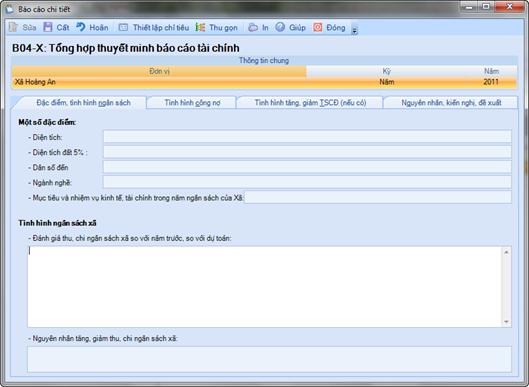The width and height of the screenshot is (529, 387).
Task: Switch to Đặc điểm, tình hình ngân sách tab
Action: [83, 103]
